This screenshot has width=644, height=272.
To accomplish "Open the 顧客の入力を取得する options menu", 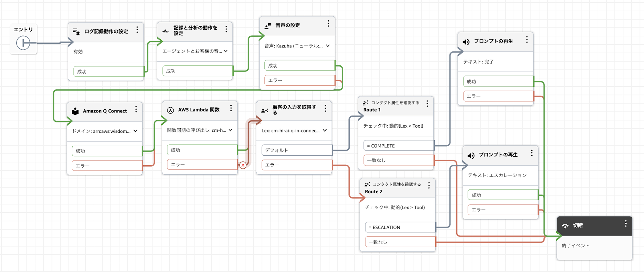I will (x=325, y=108).
